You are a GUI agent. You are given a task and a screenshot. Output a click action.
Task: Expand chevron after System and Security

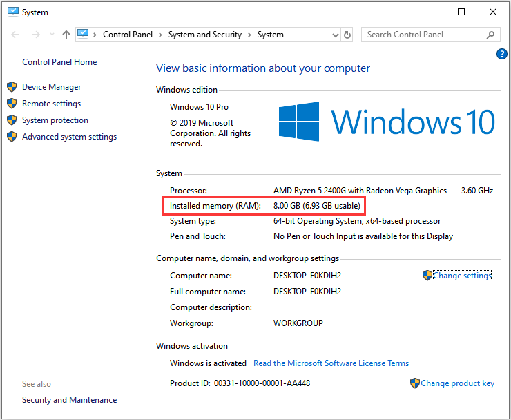coord(250,35)
